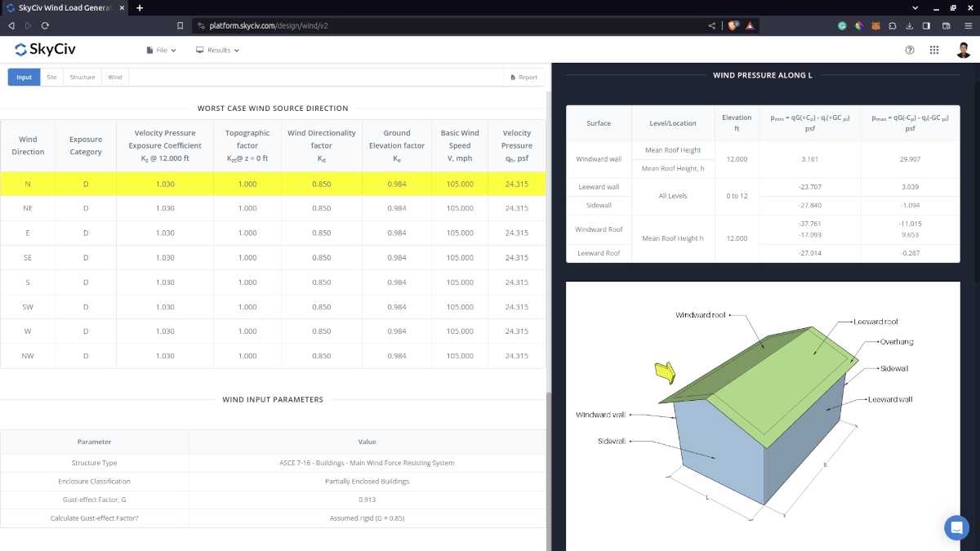The image size is (980, 551).
Task: Click the Report button
Action: (x=523, y=78)
